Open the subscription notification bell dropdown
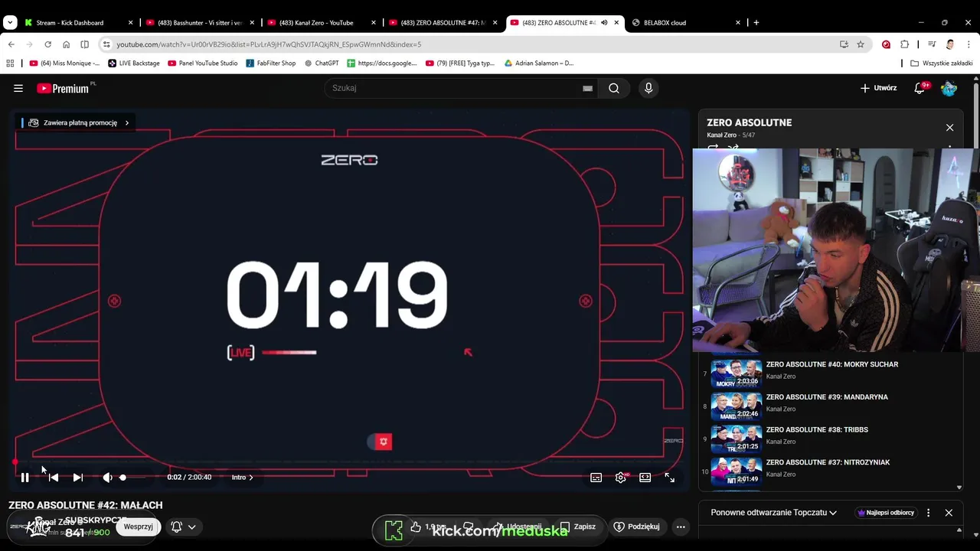The image size is (980, 551). click(x=184, y=527)
